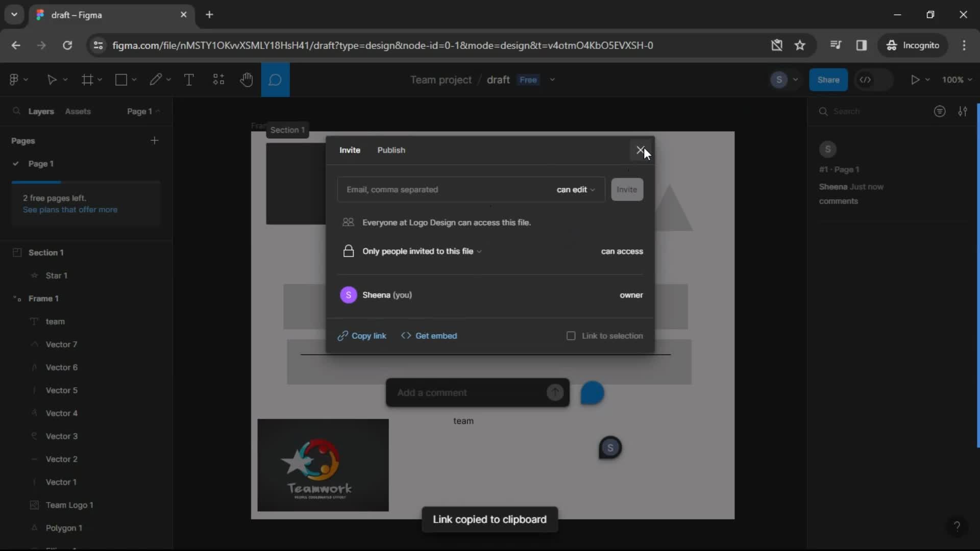Image resolution: width=980 pixels, height=551 pixels.
Task: Select the Text tool icon
Action: tap(188, 80)
